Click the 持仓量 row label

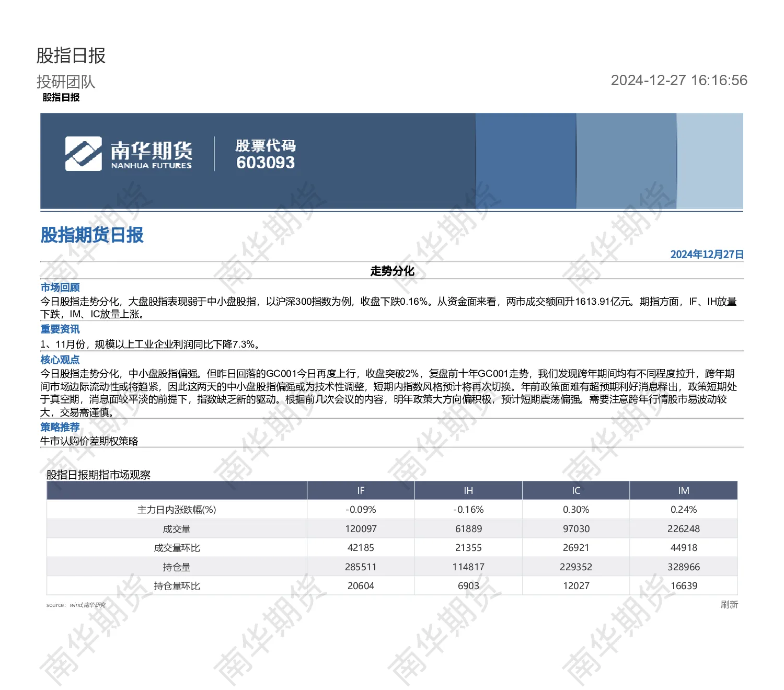coord(177,567)
